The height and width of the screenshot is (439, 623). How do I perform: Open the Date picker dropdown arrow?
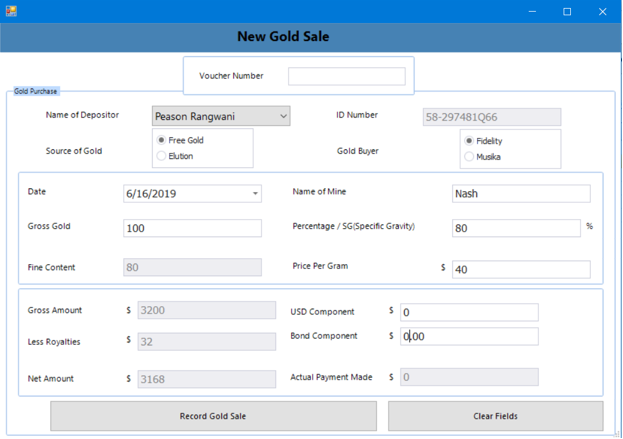(x=255, y=193)
